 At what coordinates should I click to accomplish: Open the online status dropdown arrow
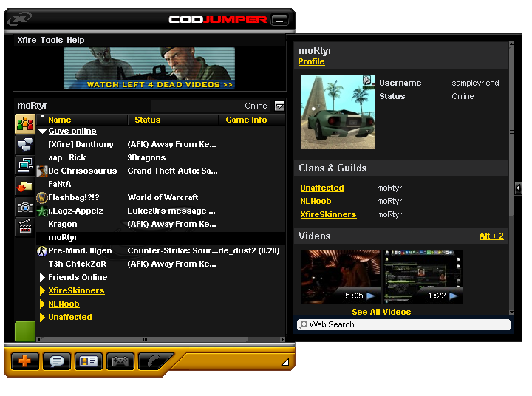(x=279, y=106)
